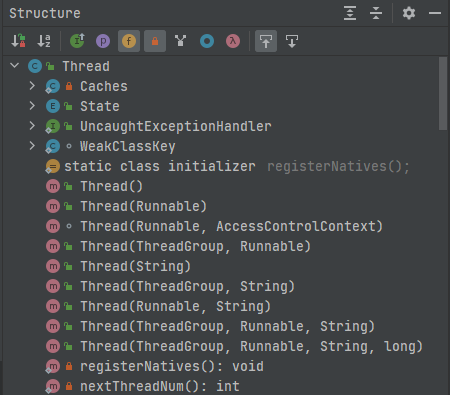Viewport: 450px width, 395px height.
Task: Toggle Show Properties filter
Action: [x=103, y=41]
